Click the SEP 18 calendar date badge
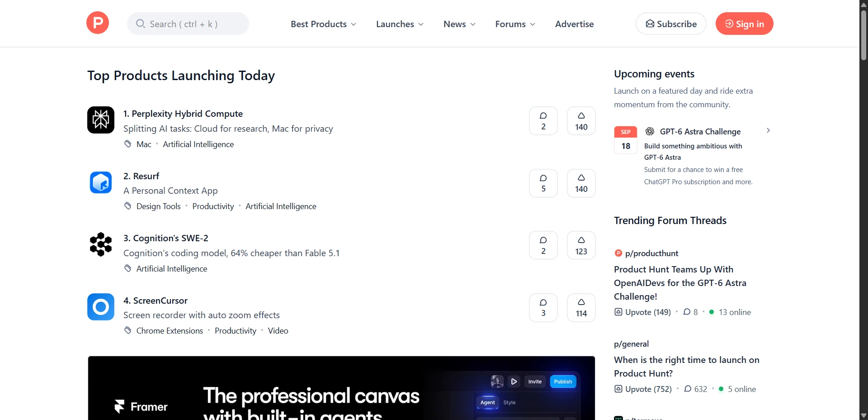 [x=626, y=140]
